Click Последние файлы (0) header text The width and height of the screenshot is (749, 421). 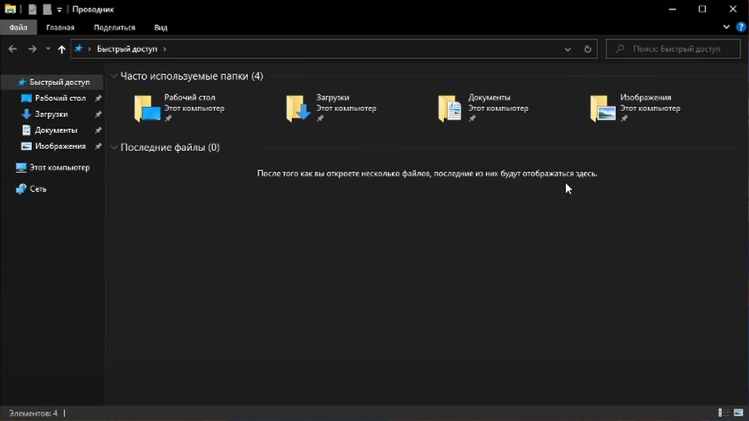[x=170, y=147]
